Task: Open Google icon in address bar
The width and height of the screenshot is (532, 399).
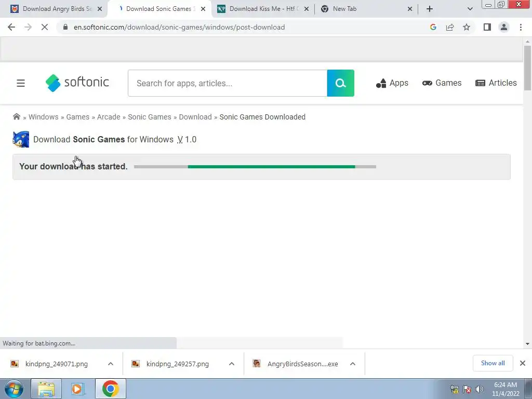Action: point(433,27)
